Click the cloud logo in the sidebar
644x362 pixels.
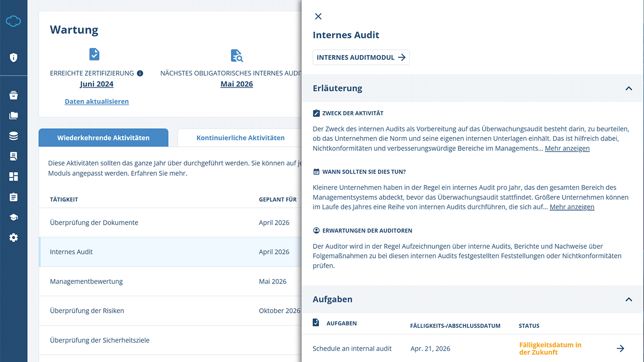point(14,21)
